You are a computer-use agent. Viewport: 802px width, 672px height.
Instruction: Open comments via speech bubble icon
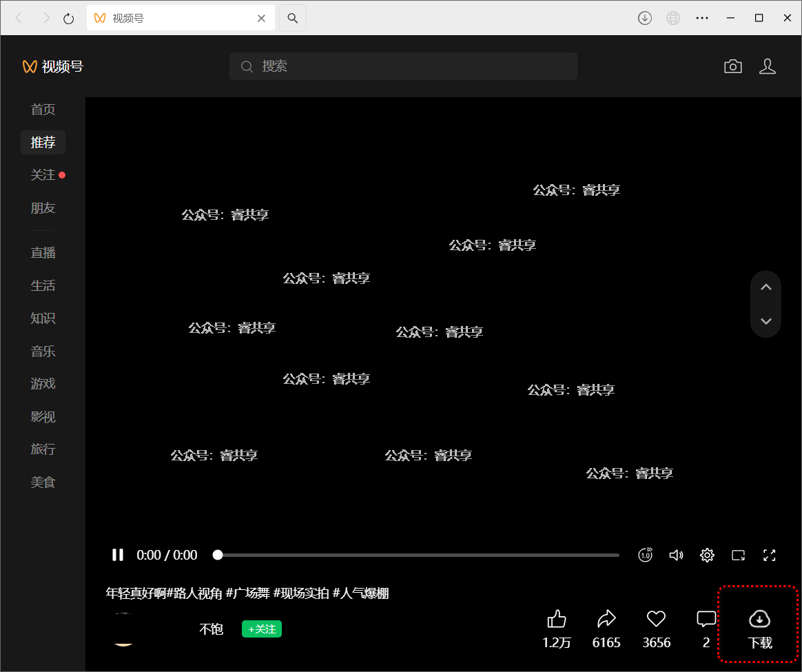click(x=706, y=619)
